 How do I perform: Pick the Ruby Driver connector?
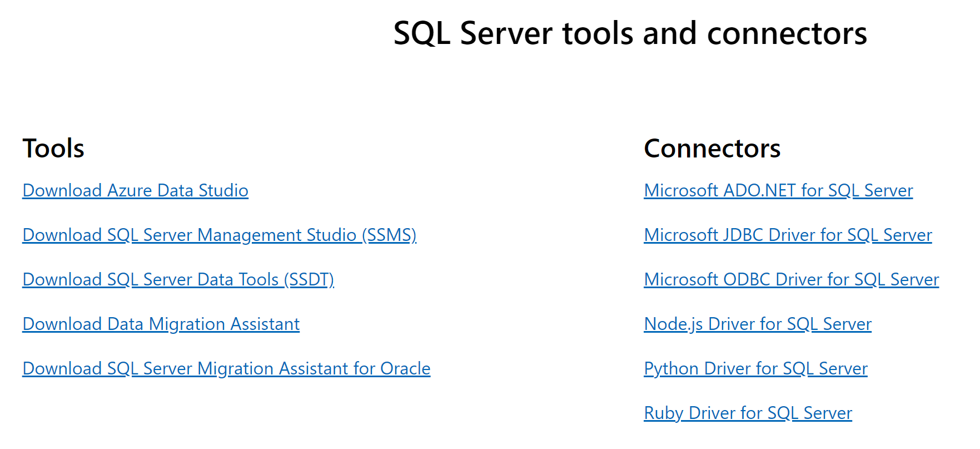(x=748, y=413)
